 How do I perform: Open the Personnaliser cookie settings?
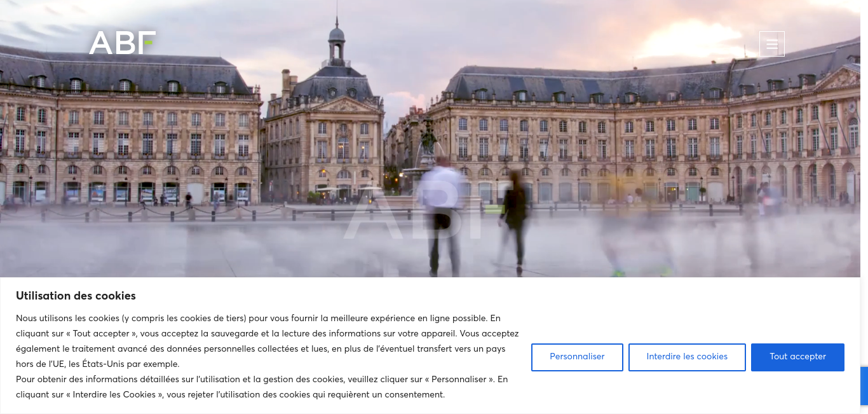pyautogui.click(x=577, y=357)
